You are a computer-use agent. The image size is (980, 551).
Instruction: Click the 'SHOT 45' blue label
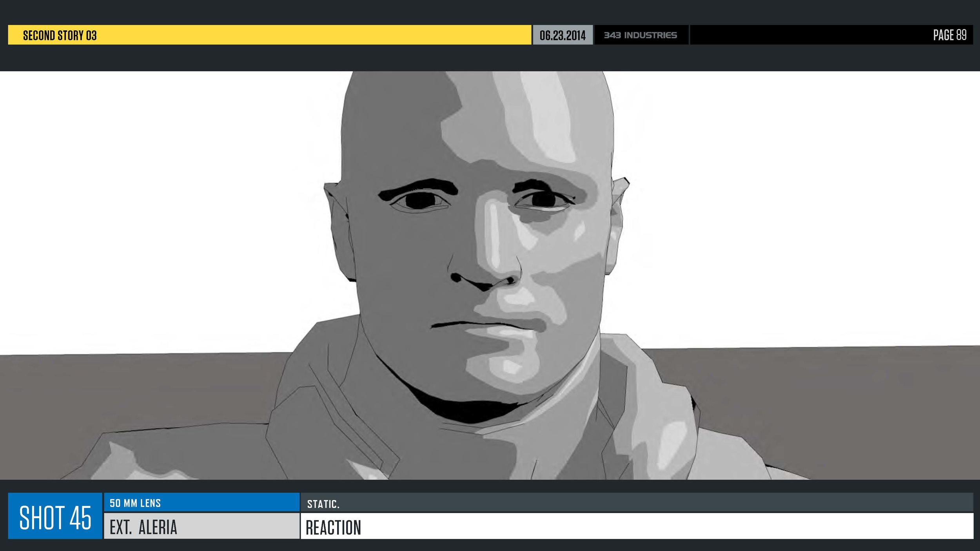coord(55,516)
